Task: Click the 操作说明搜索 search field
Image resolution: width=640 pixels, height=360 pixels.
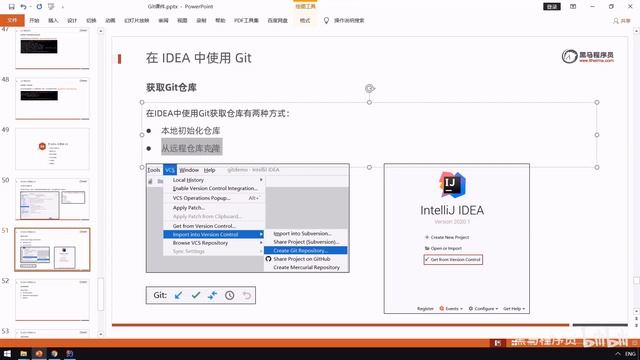Action: [349, 20]
